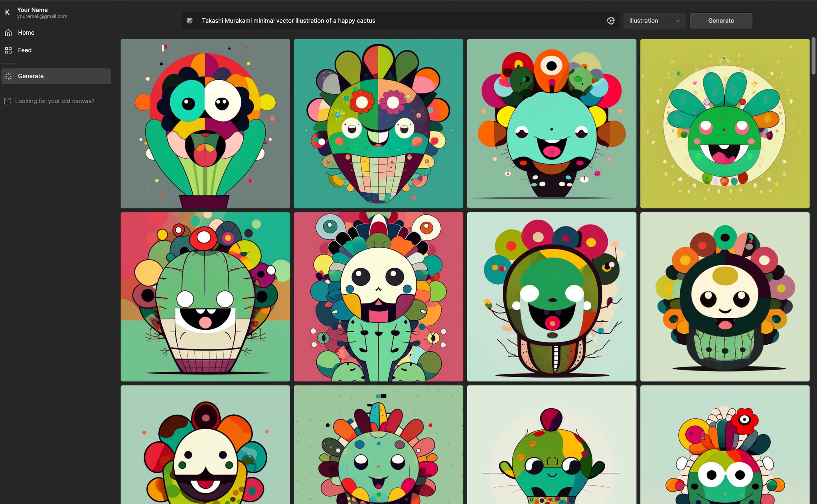Select the Generate sidebar item

pos(56,76)
